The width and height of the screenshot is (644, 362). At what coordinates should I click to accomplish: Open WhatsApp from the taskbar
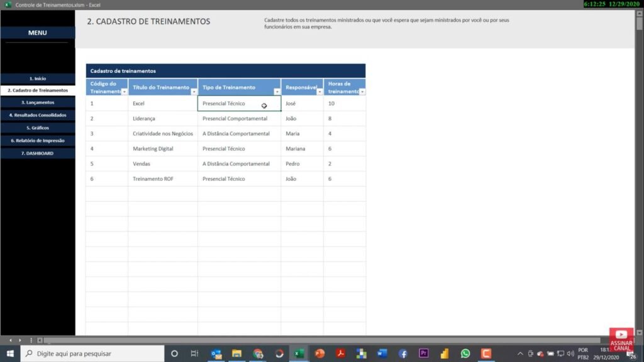pyautogui.click(x=465, y=353)
